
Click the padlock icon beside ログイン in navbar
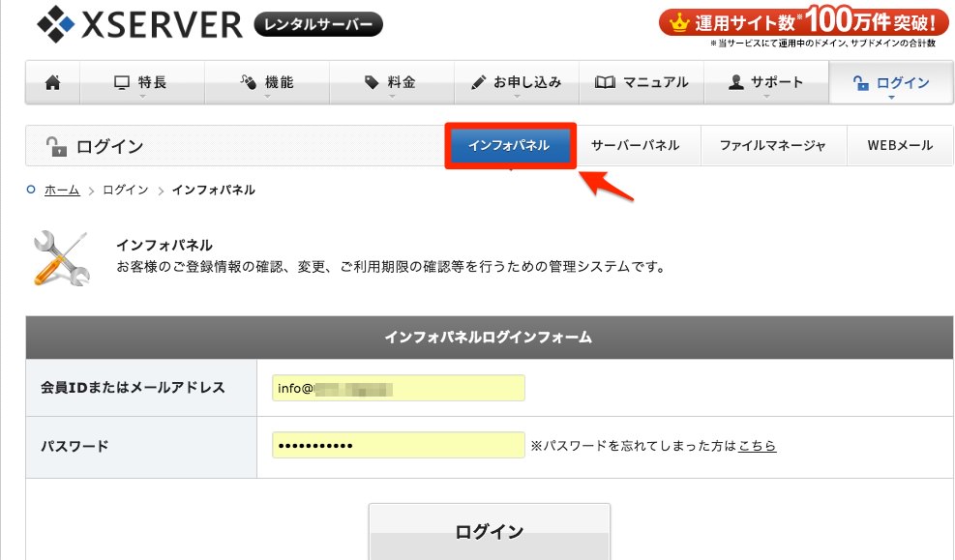click(x=860, y=83)
